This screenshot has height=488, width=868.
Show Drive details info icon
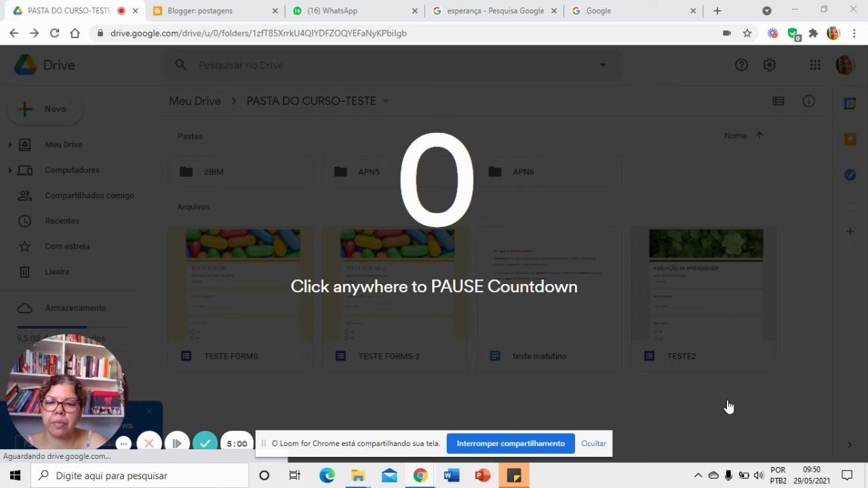tap(808, 101)
